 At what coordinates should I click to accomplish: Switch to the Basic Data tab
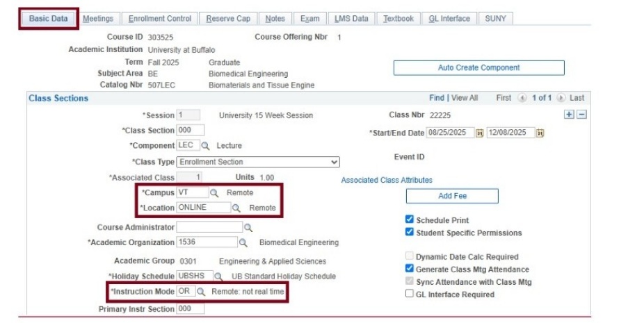click(x=49, y=19)
